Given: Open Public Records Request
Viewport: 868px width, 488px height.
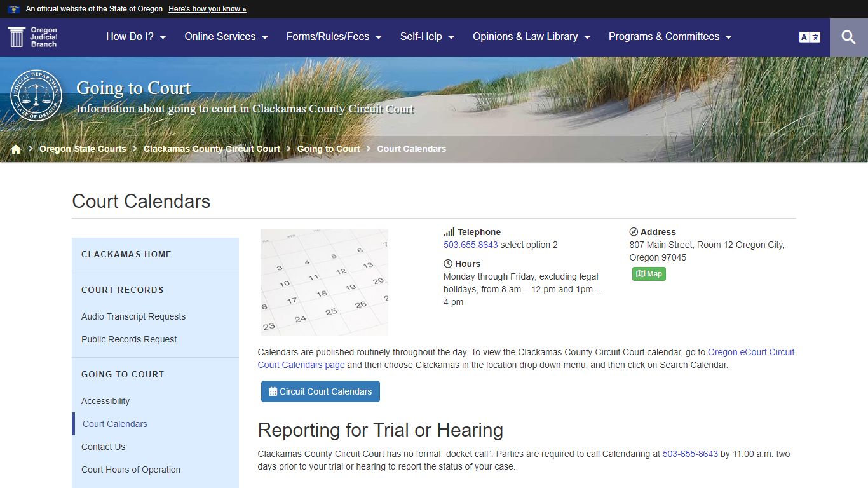Looking at the screenshot, I should [x=129, y=339].
